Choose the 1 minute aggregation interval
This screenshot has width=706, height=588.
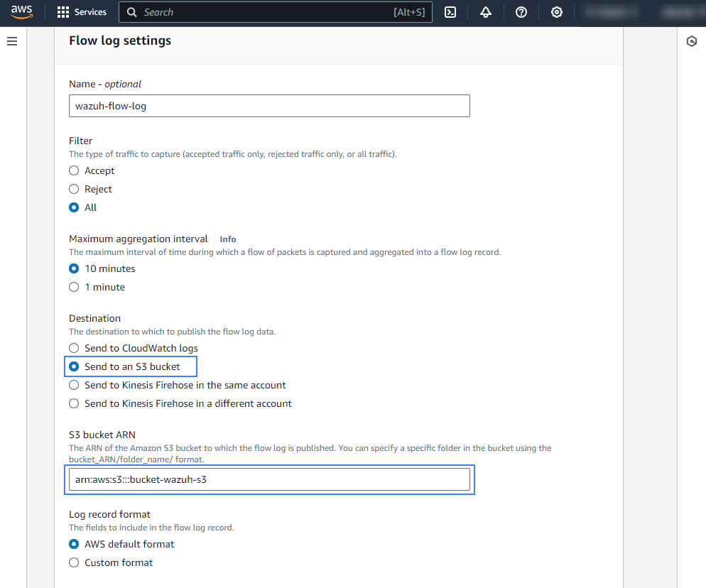click(74, 287)
